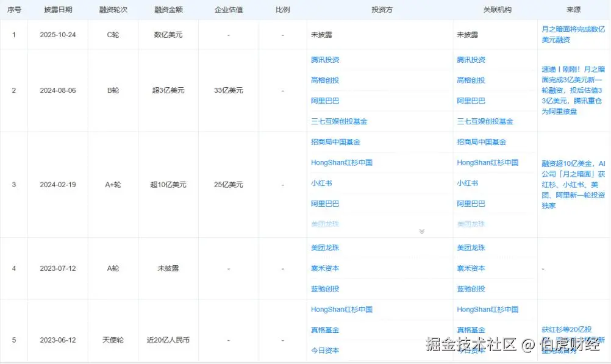Screen dimensions: 611x364
Task: Select the date 2024-02-19
Action: pyautogui.click(x=58, y=185)
